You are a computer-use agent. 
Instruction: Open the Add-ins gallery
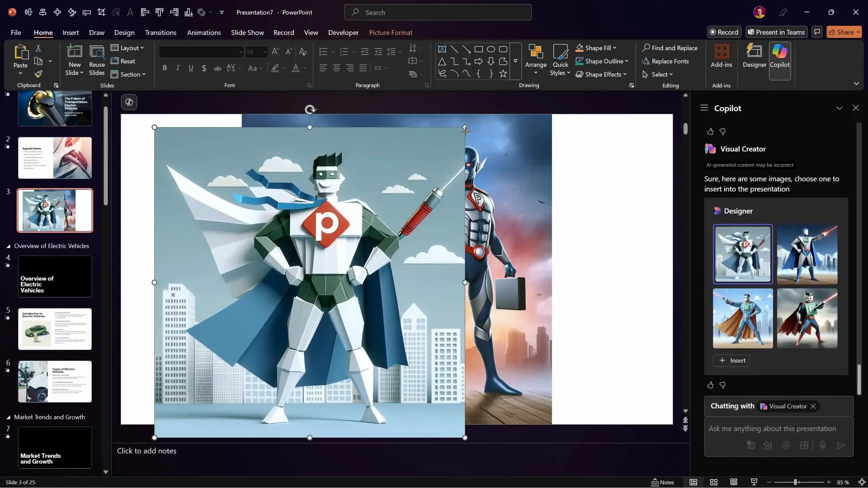(x=721, y=56)
